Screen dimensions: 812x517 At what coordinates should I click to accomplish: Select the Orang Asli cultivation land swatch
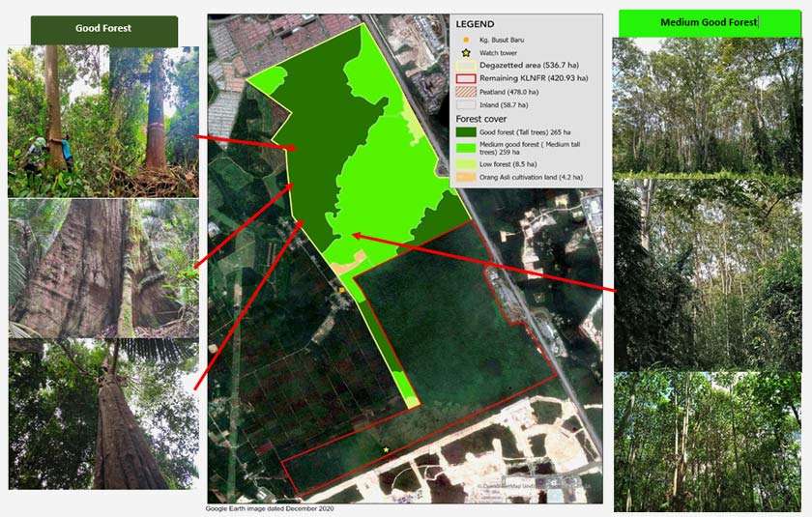pyautogui.click(x=466, y=177)
